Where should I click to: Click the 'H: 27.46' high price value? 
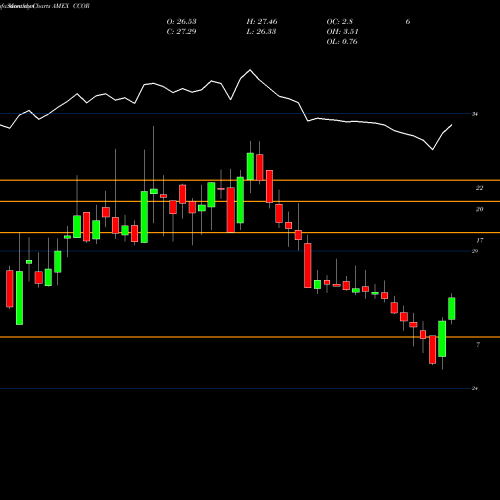[262, 22]
